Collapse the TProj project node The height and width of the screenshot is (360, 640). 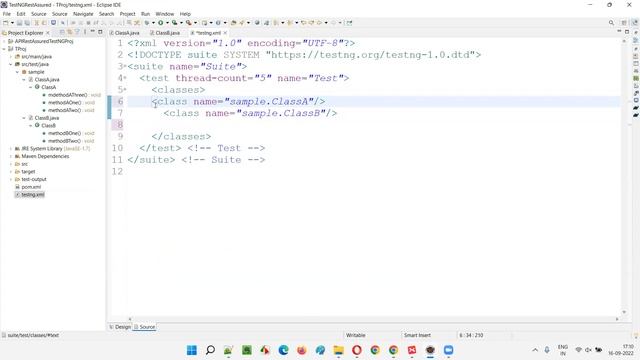tap(4, 49)
